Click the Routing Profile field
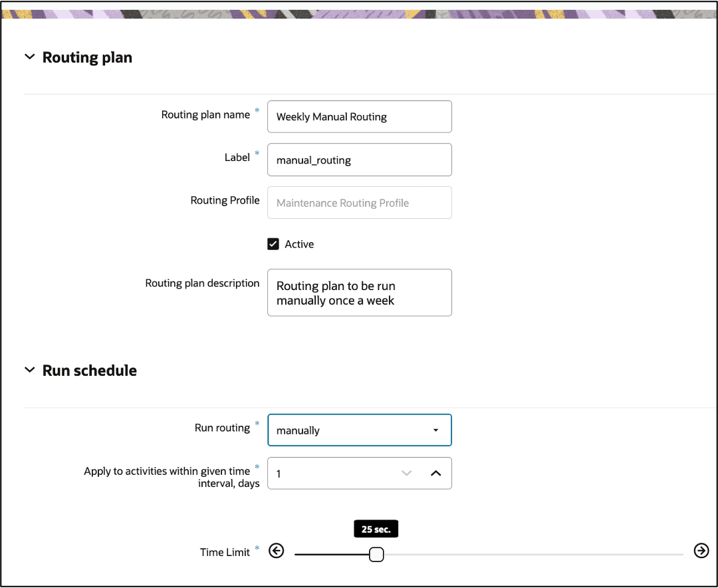The image size is (718, 588). (360, 203)
